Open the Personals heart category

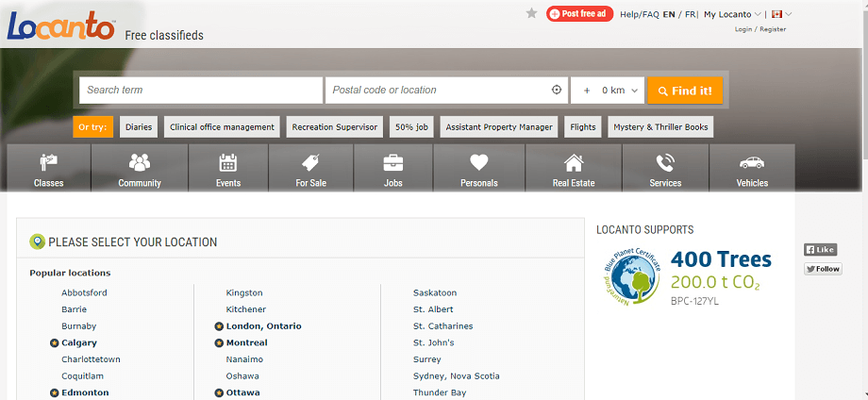tap(478, 169)
